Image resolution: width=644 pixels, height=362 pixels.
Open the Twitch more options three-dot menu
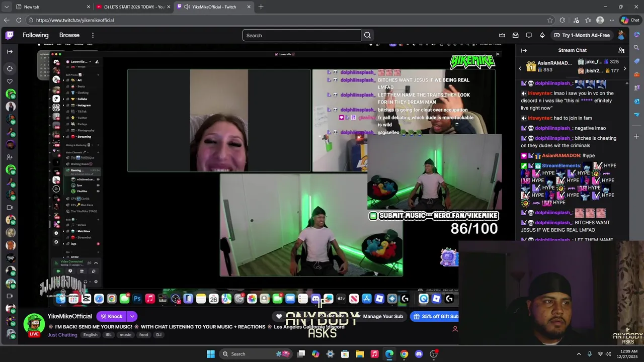[93, 35]
